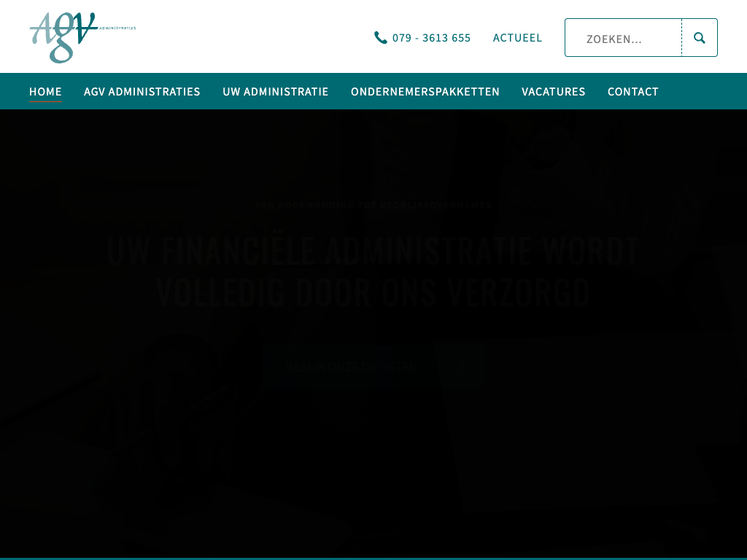Click empty teal navbar space right of Contact
The image size is (747, 560).
coord(700,92)
